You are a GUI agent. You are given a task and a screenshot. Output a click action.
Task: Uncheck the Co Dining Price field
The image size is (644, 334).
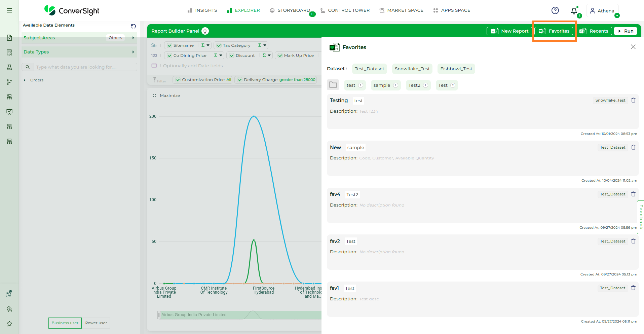click(169, 55)
